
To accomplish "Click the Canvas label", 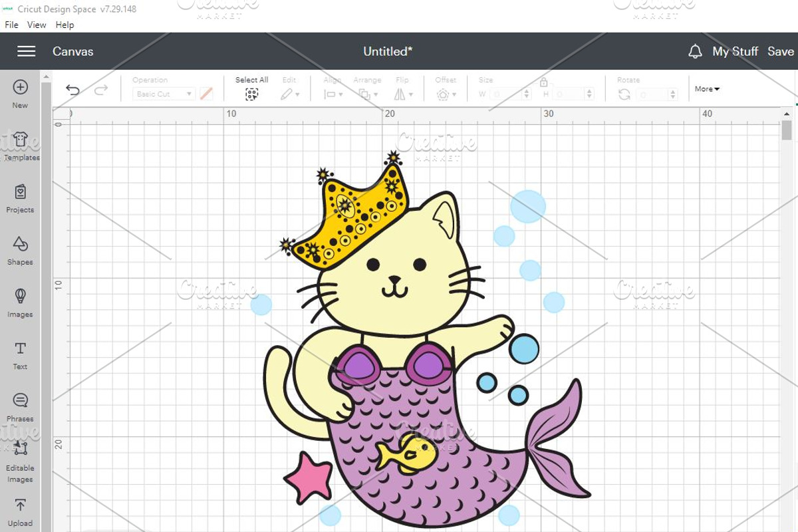I will coord(72,51).
